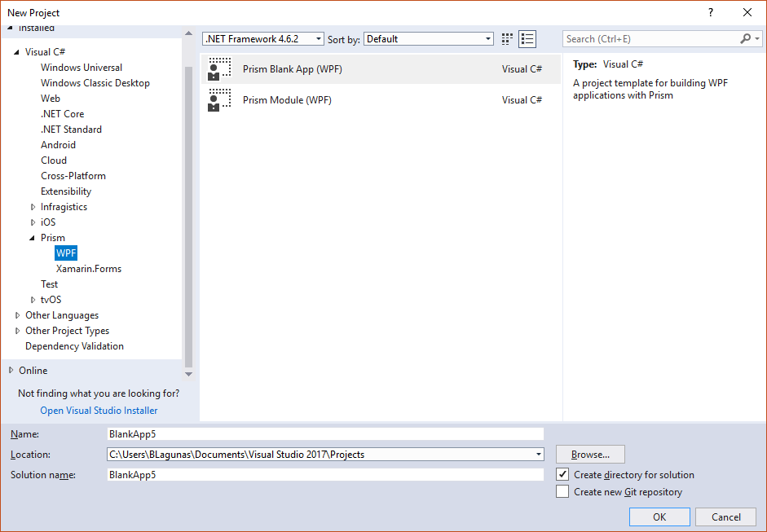767x532 pixels.
Task: Open the Location path dropdown arrow
Action: pos(538,455)
